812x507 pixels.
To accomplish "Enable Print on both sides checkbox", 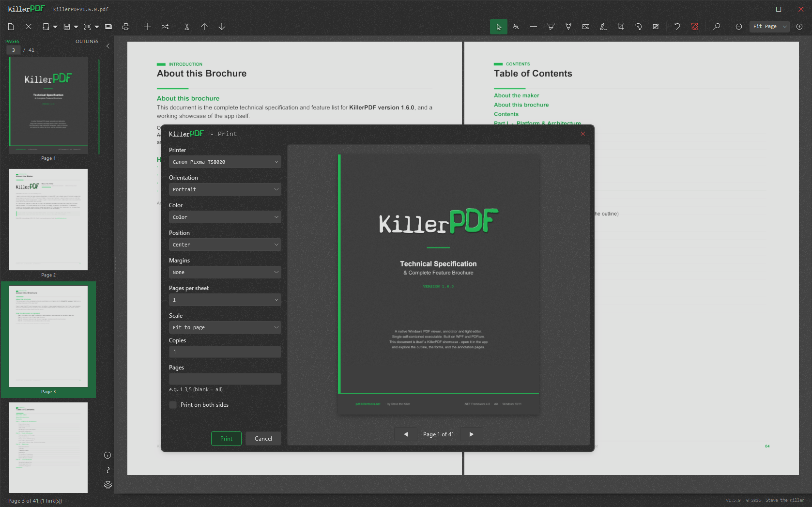I will click(x=173, y=405).
